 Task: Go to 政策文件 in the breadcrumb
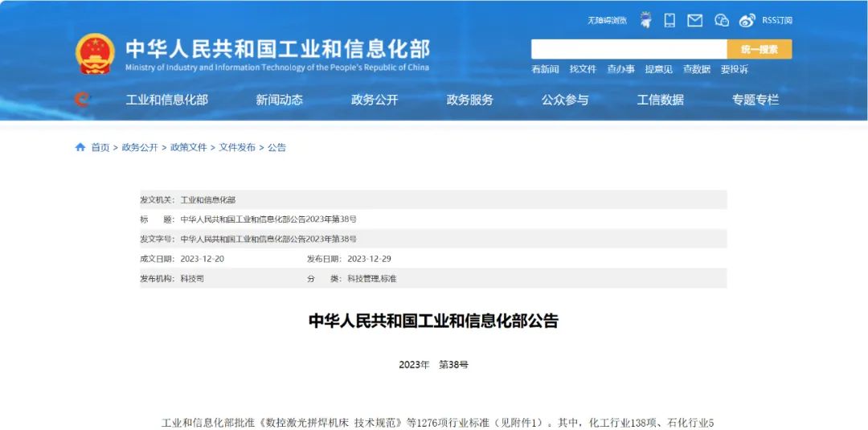[188, 147]
